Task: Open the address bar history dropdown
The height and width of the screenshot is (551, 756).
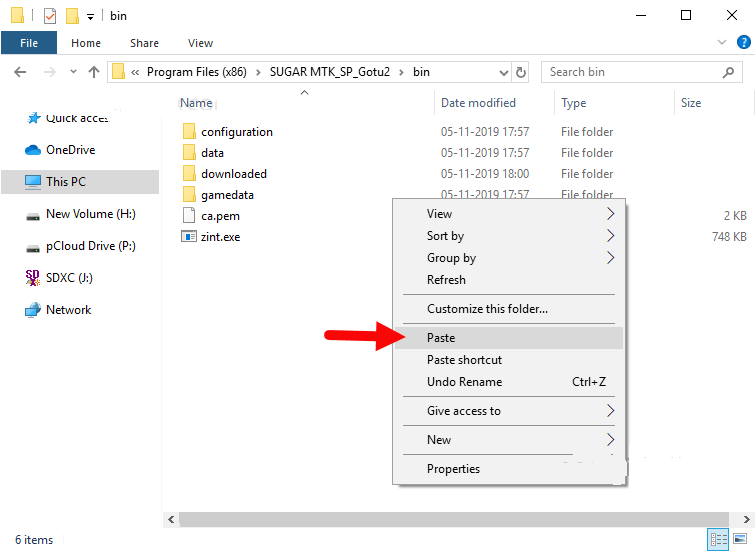Action: tap(502, 72)
